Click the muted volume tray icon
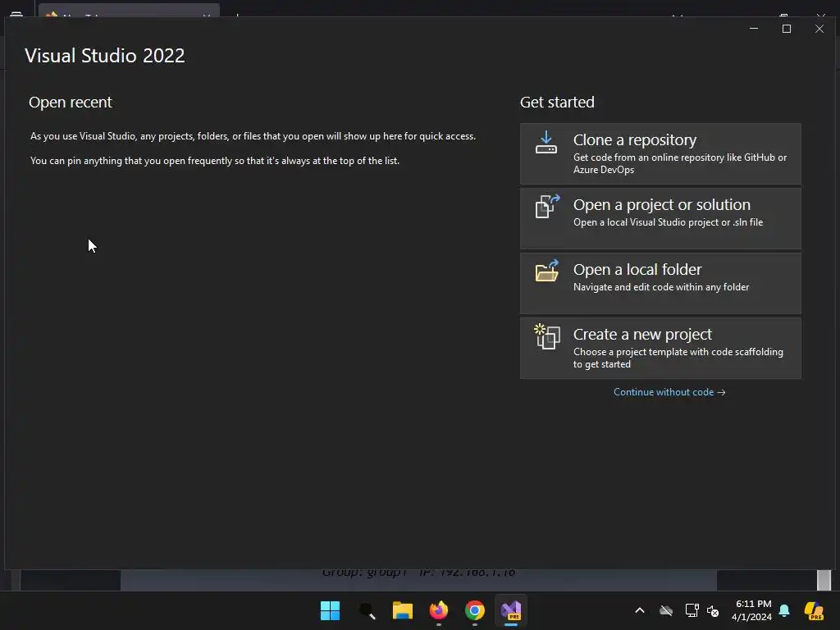The width and height of the screenshot is (840, 630). (713, 610)
